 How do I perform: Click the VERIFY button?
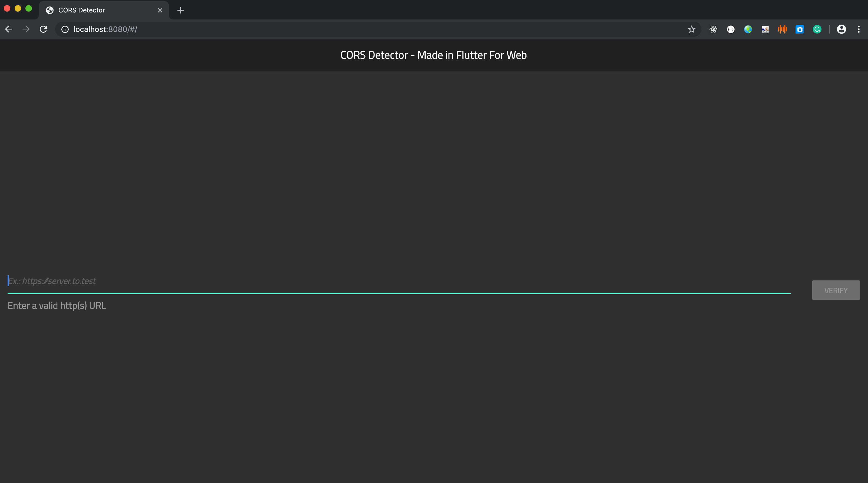point(836,290)
